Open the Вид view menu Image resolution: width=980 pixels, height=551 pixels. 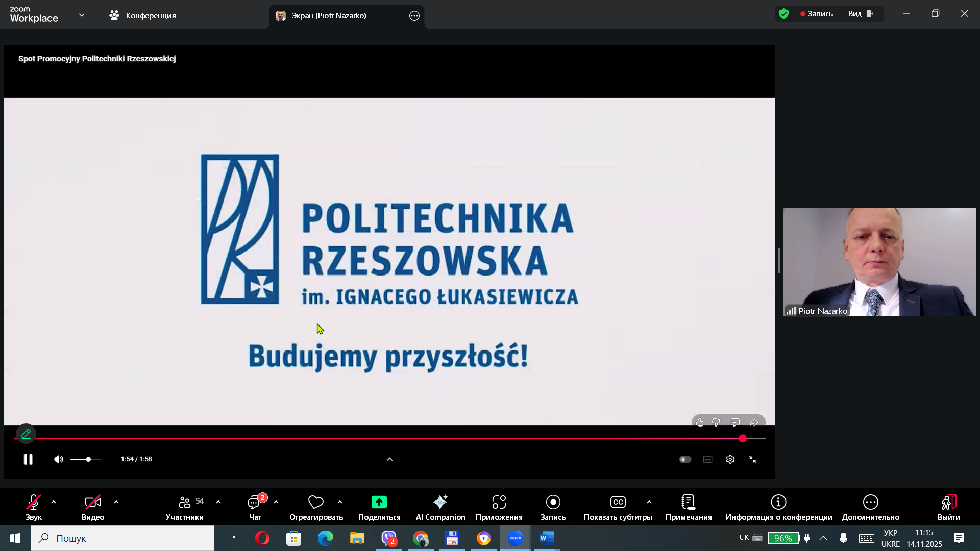861,14
